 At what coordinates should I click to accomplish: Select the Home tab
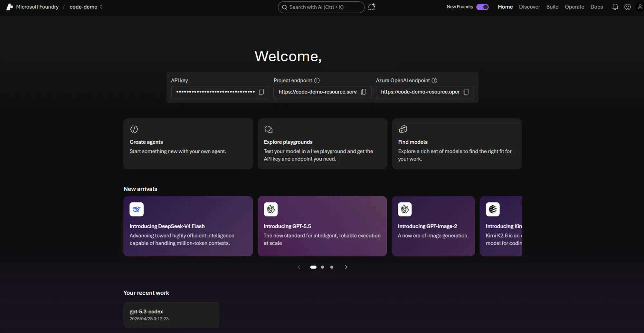pos(505,7)
